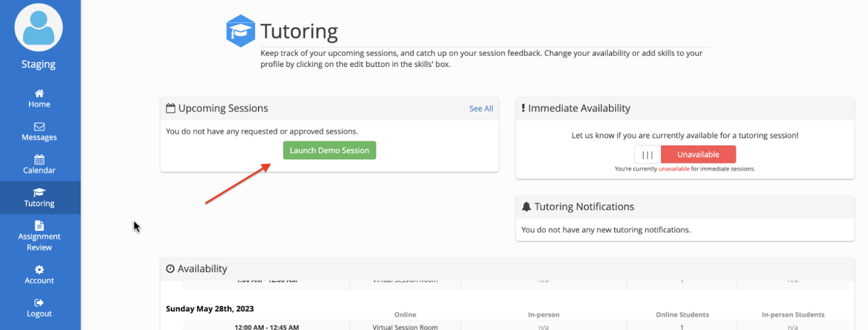Click the In-person column header
The height and width of the screenshot is (330, 868).
point(544,315)
